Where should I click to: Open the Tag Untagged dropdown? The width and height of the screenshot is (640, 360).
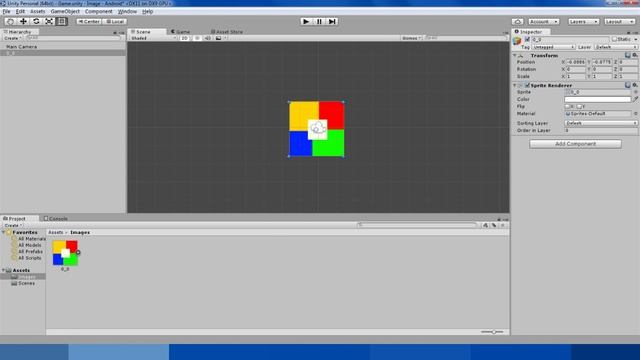pyautogui.click(x=553, y=47)
